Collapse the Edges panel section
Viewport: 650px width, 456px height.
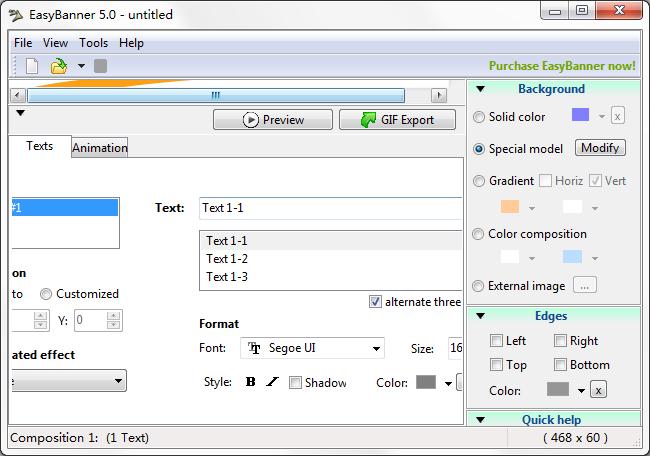[x=480, y=316]
